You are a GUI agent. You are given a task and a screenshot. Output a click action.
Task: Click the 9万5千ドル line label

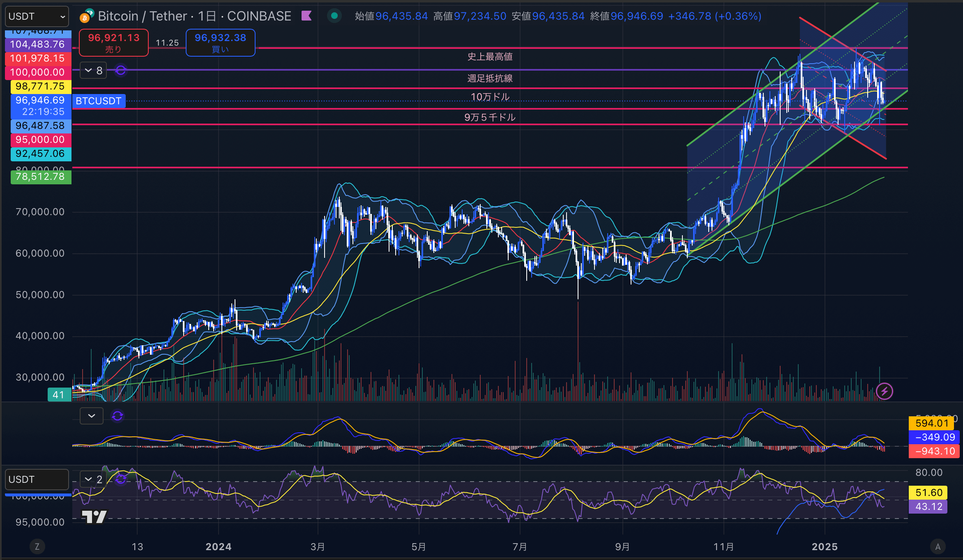pyautogui.click(x=490, y=117)
